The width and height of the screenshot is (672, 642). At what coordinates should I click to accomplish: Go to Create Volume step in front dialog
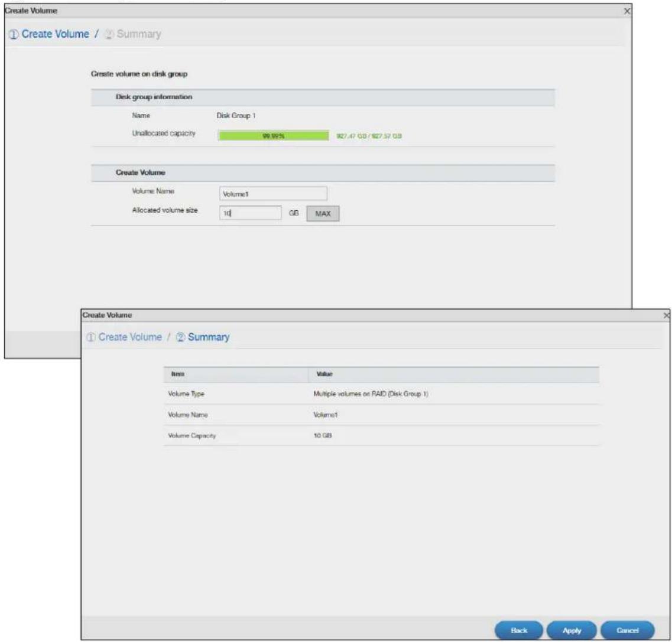[x=124, y=337]
